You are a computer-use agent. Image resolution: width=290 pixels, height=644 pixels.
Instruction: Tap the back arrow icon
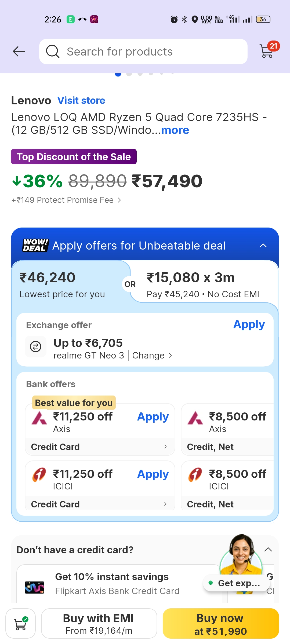tap(19, 52)
